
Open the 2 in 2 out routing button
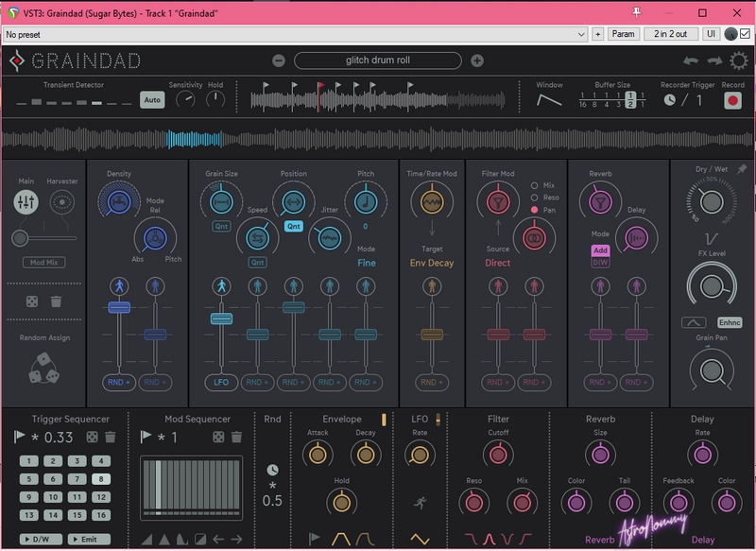point(671,34)
